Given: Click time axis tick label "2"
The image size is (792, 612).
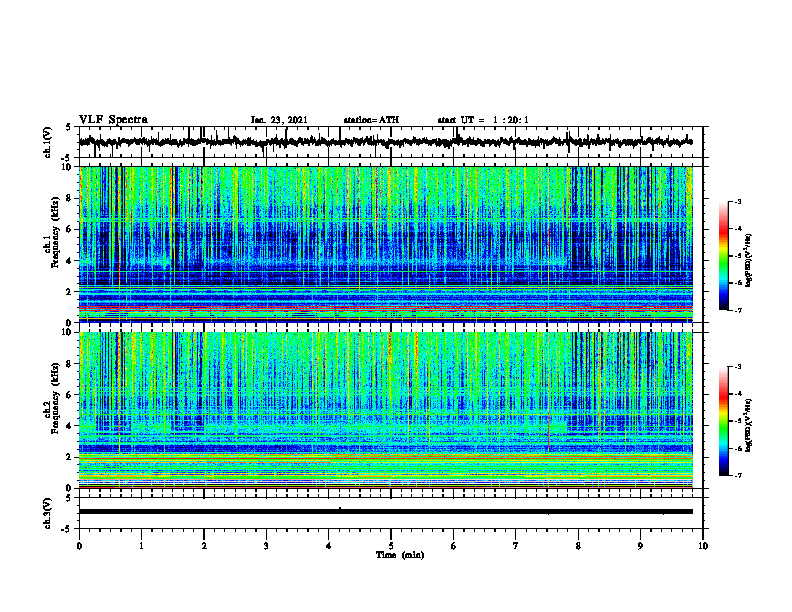Looking at the screenshot, I should [x=204, y=546].
